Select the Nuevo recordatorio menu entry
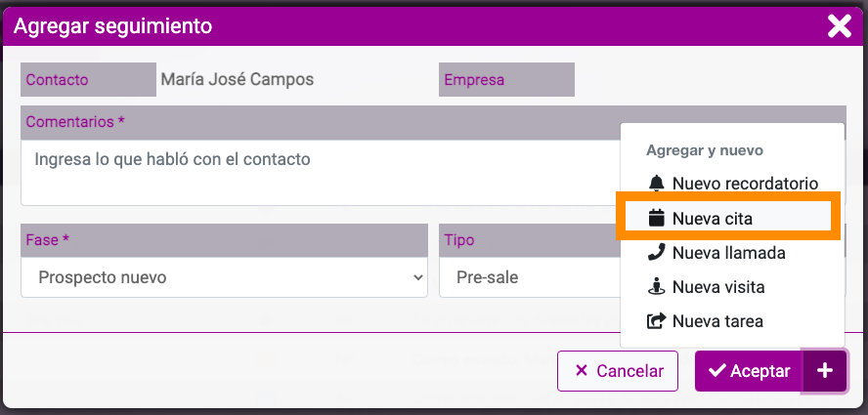868x415 pixels. [x=732, y=184]
